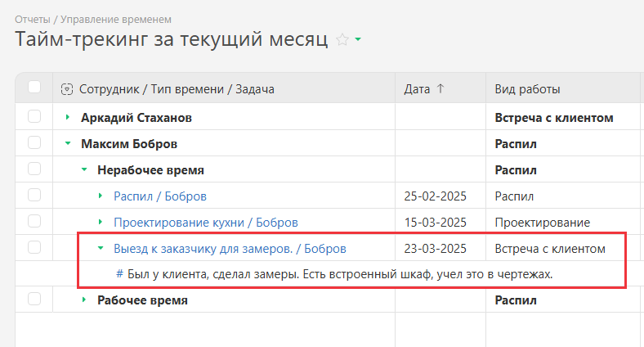This screenshot has height=347, width=644.
Task: Toggle the select-all checkbox in the table header
Action: [34, 88]
